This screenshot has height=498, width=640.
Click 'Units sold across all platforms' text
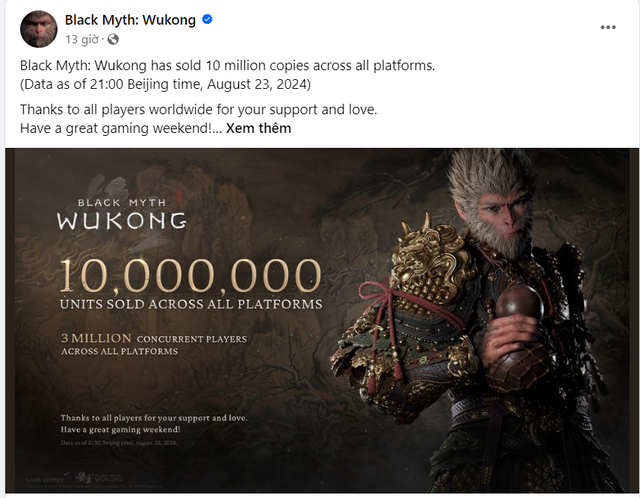pyautogui.click(x=190, y=303)
